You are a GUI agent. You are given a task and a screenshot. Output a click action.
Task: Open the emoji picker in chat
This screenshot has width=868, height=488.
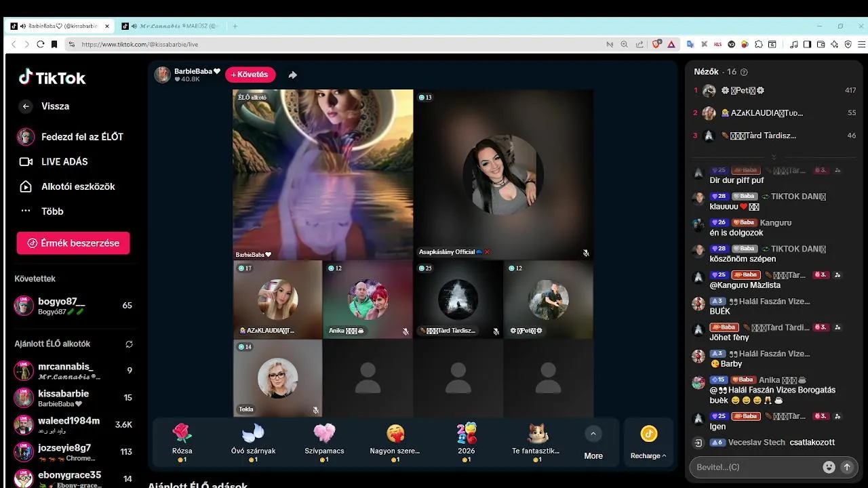point(829,467)
